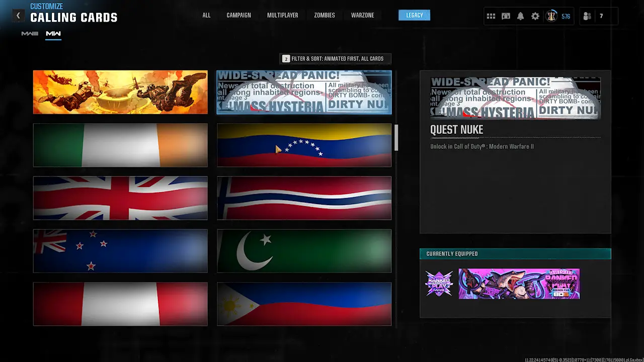Pick the Norway flag calling card
The height and width of the screenshot is (362, 644).
[304, 198]
